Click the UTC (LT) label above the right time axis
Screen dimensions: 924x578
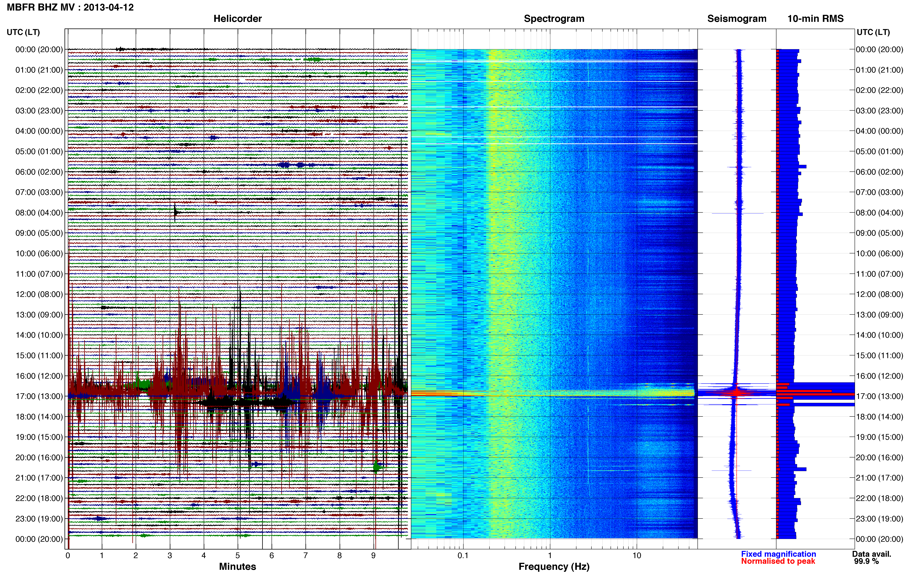(873, 32)
